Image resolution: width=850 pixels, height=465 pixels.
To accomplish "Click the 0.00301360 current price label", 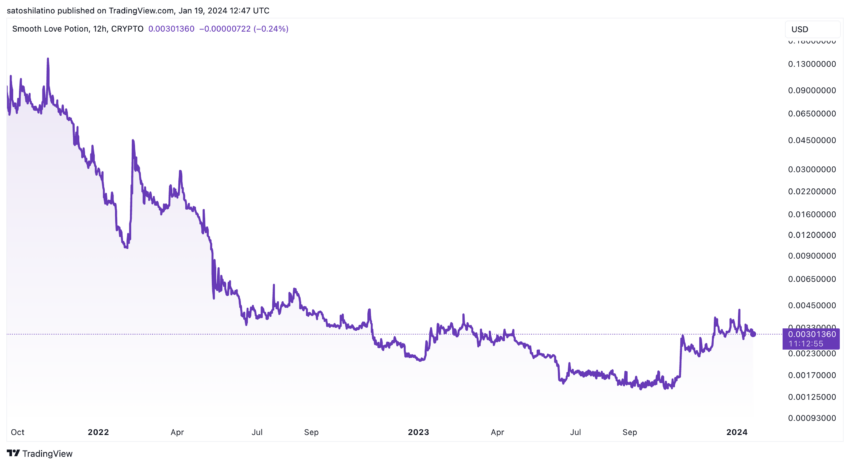I will [812, 334].
